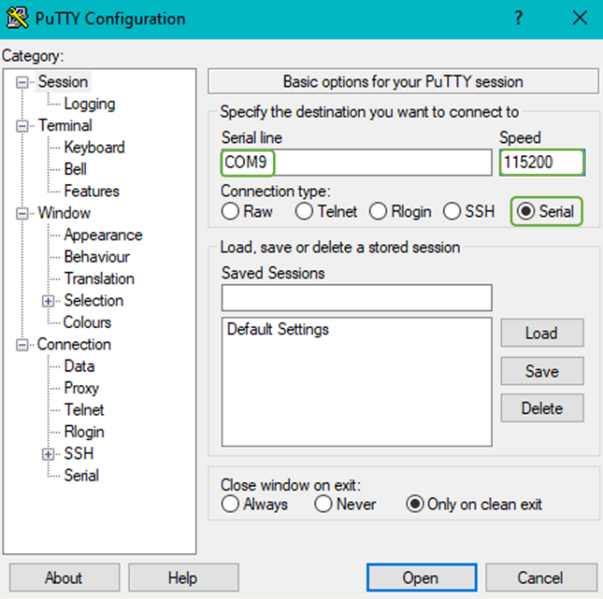Open the Behaviour category
Viewport: 603px width, 599px height.
coord(97,257)
